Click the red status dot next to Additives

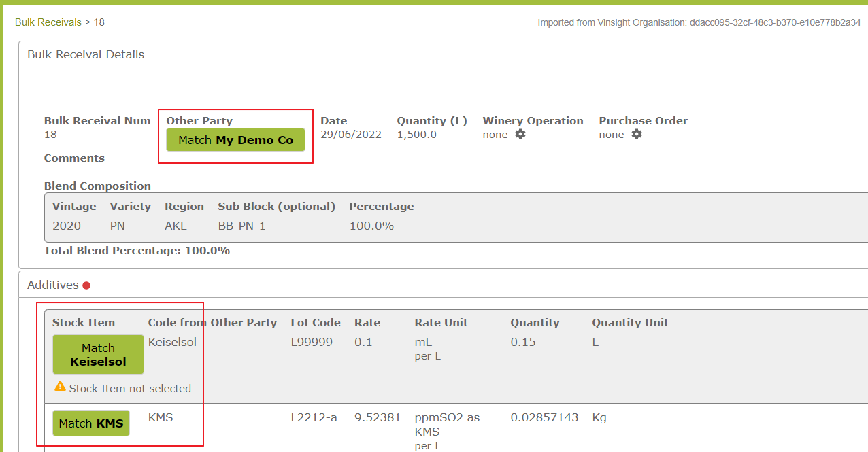tap(86, 285)
